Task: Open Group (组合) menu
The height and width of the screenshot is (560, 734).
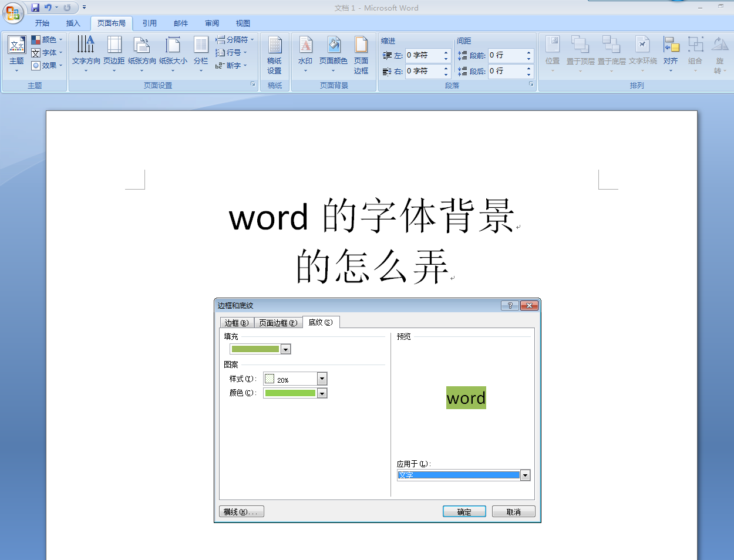Action: click(695, 53)
